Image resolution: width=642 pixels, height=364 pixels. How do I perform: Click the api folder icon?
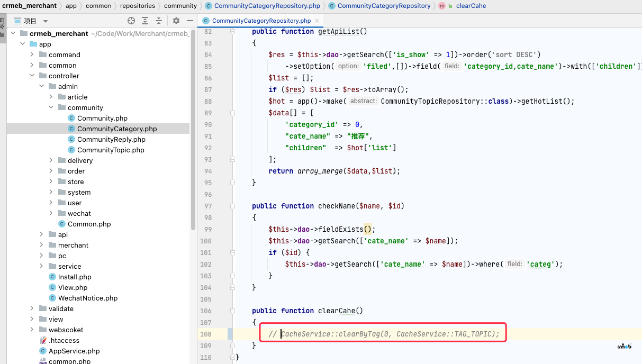[52, 234]
